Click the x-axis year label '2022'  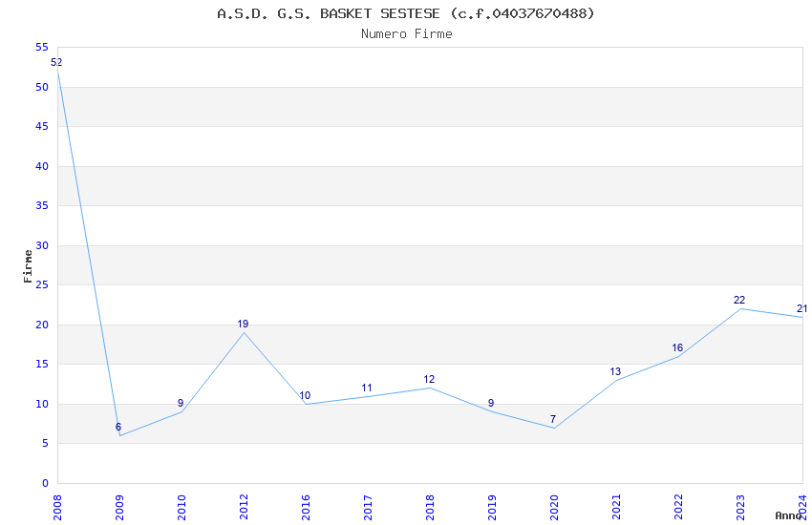[678, 507]
